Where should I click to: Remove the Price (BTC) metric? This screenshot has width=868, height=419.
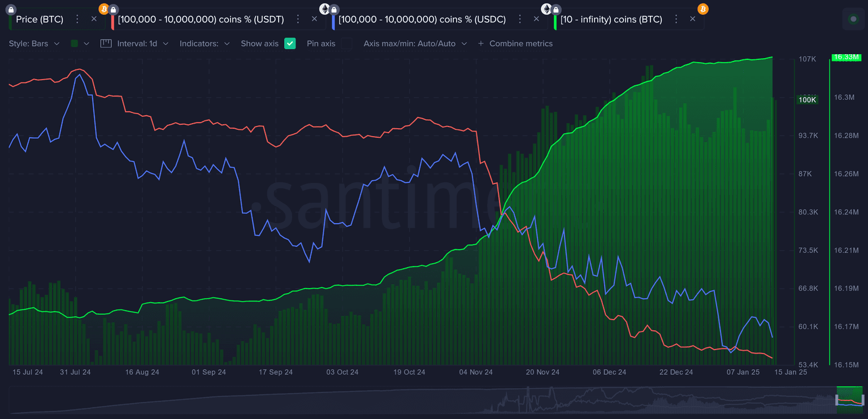click(94, 19)
